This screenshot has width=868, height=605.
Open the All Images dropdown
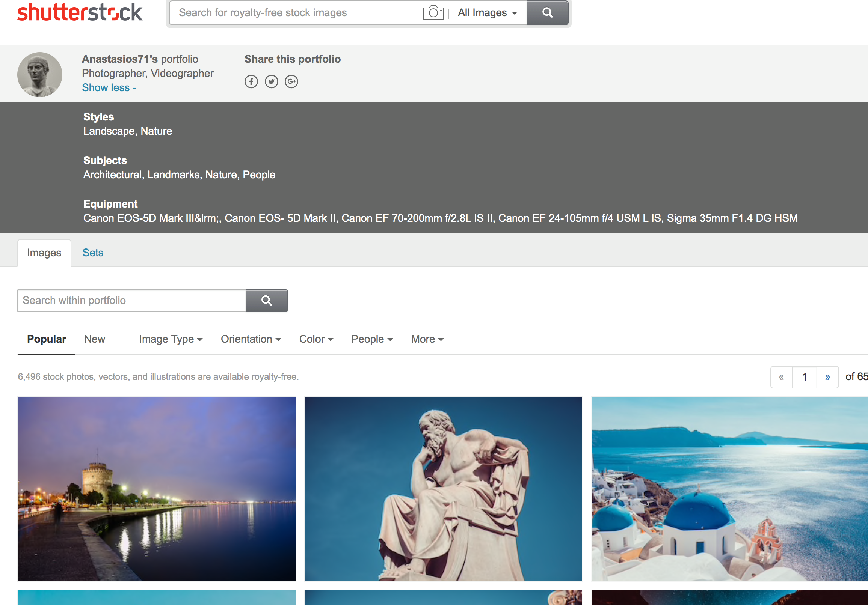point(487,13)
